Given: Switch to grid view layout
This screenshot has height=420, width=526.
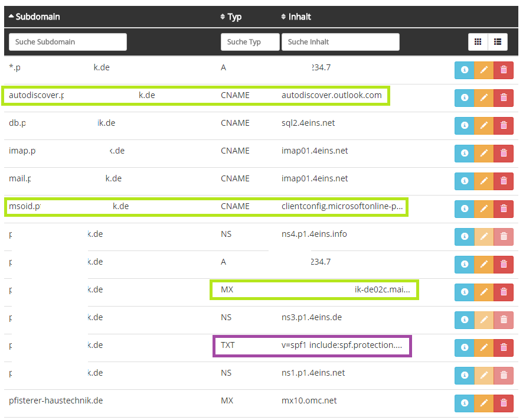Looking at the screenshot, I should pyautogui.click(x=478, y=42).
